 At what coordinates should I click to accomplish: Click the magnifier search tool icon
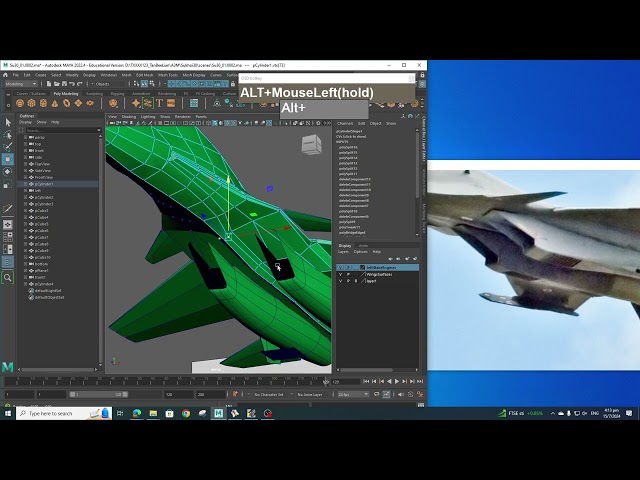coord(8,278)
